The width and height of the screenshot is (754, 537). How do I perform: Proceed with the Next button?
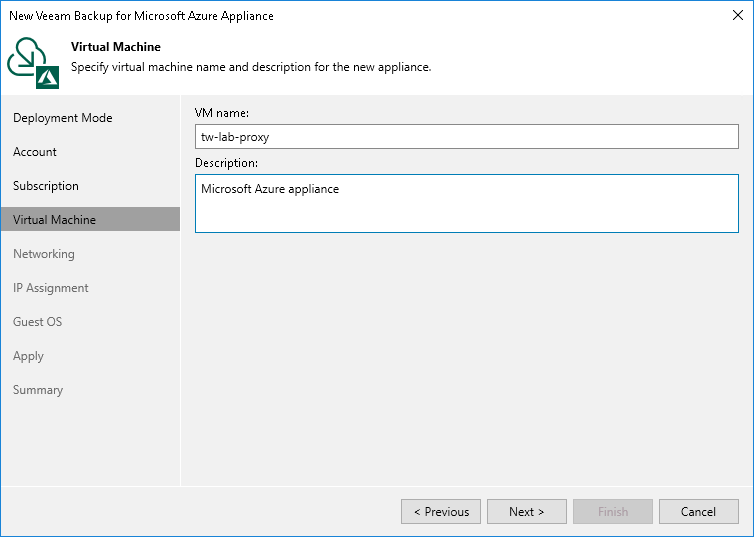point(527,512)
